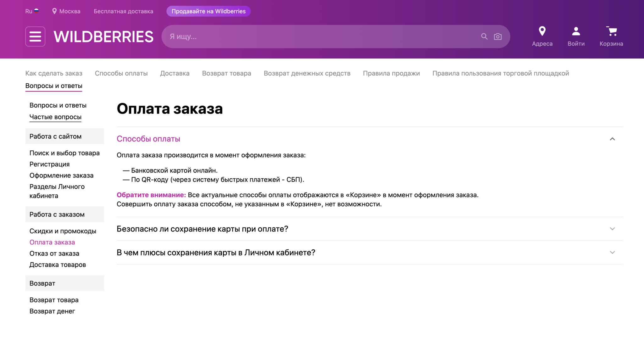Open question Безопасно ли сохранение карты при оплате
Image resolution: width=644 pixels, height=340 pixels.
click(203, 229)
